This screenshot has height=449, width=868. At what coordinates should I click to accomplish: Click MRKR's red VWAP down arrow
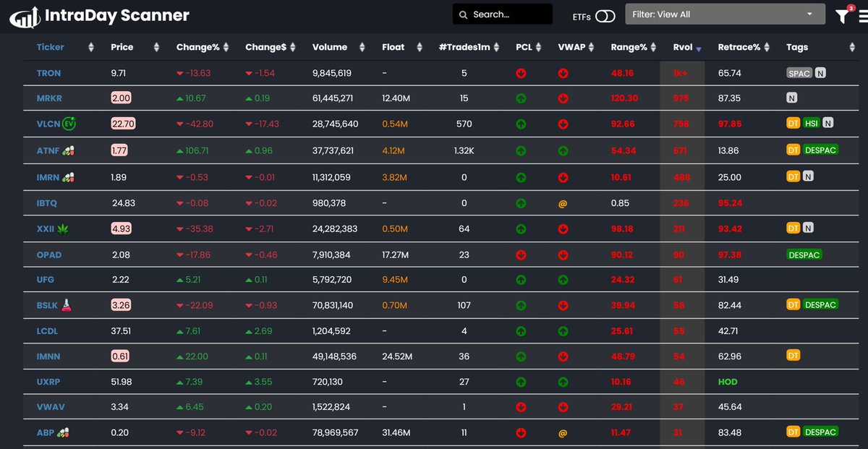point(563,98)
